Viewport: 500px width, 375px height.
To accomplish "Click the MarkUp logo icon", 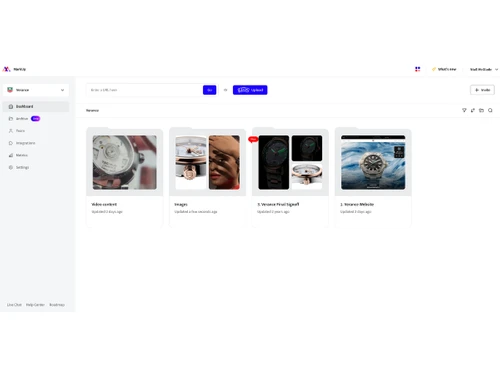I will coord(7,69).
